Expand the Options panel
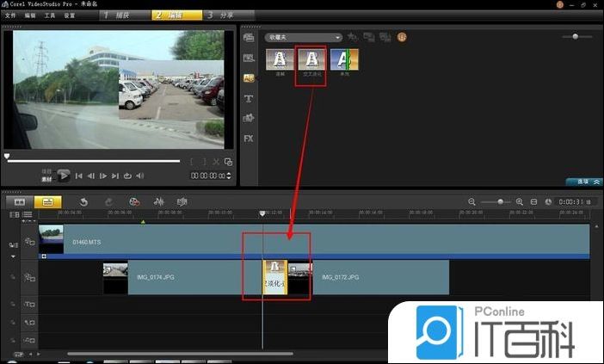The height and width of the screenshot is (364, 604). (583, 182)
